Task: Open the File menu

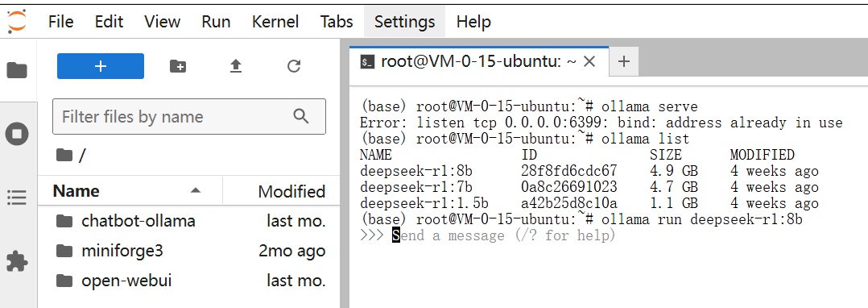Action: (61, 22)
